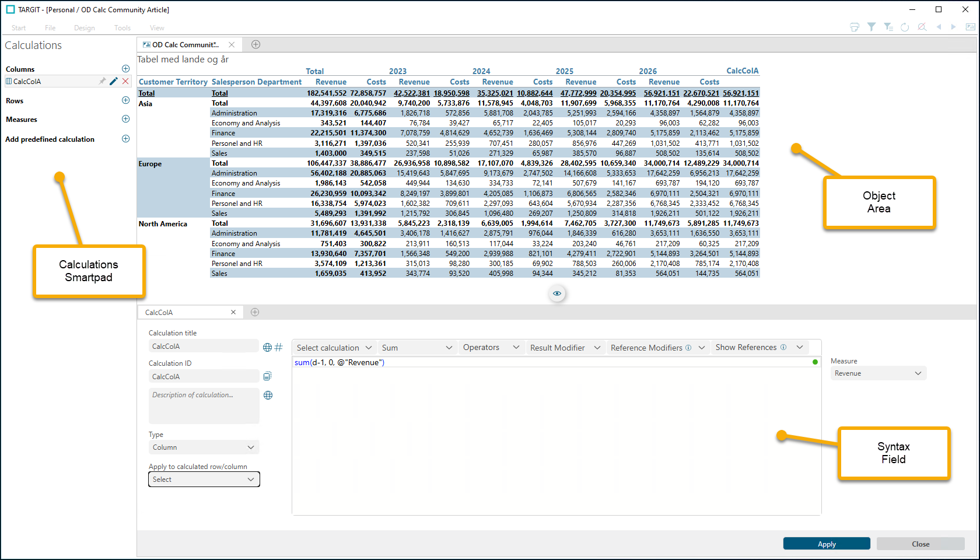Add a new document tab with plus icon
The image size is (980, 560).
click(256, 44)
